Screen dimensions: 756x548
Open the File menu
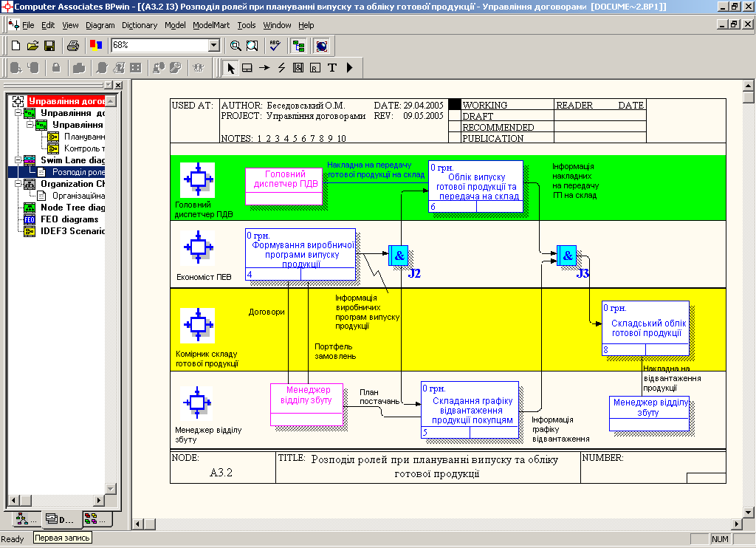click(28, 25)
